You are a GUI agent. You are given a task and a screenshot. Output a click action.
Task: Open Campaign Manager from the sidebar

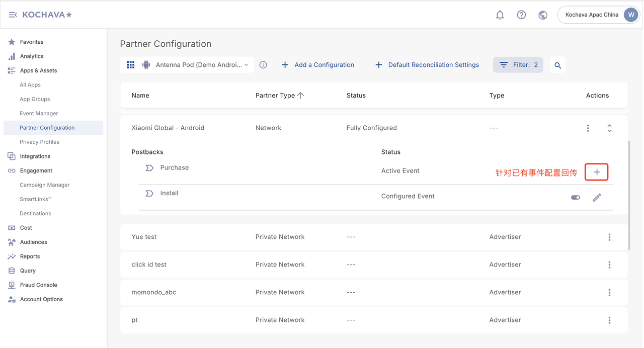click(x=44, y=185)
